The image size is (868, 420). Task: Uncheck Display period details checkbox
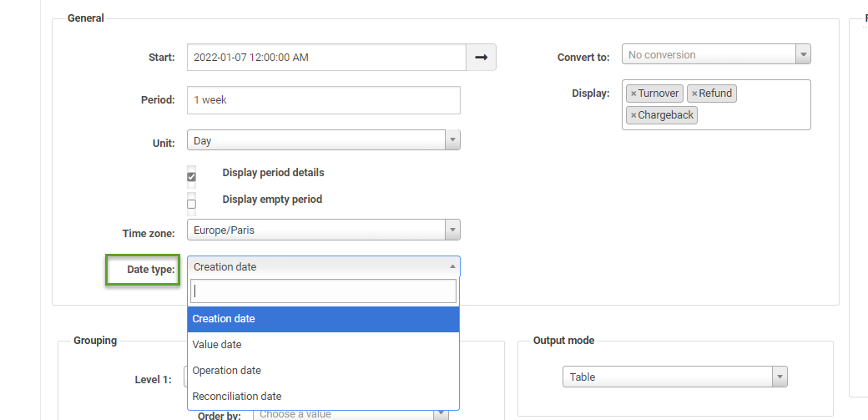pos(191,177)
